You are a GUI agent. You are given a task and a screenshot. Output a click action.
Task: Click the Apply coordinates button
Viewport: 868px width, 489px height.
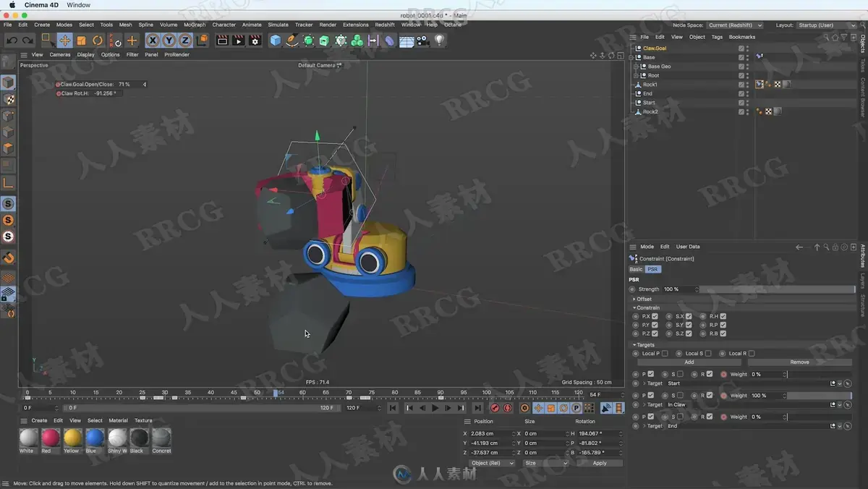600,463
